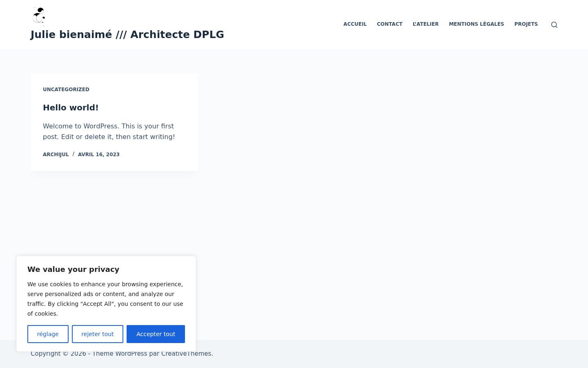Click the AVRIL 16, 2023 post date

pos(99,155)
